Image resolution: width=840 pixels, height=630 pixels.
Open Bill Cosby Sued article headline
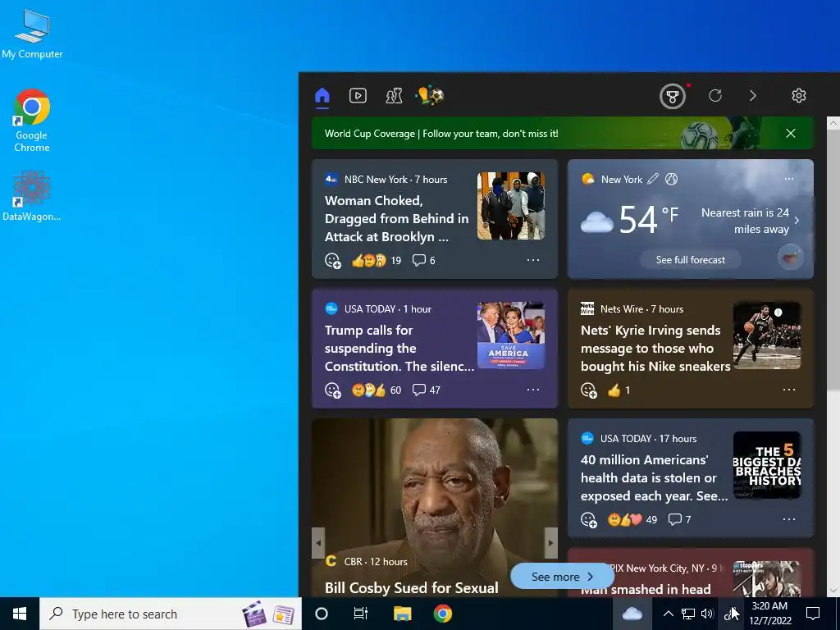pos(412,587)
